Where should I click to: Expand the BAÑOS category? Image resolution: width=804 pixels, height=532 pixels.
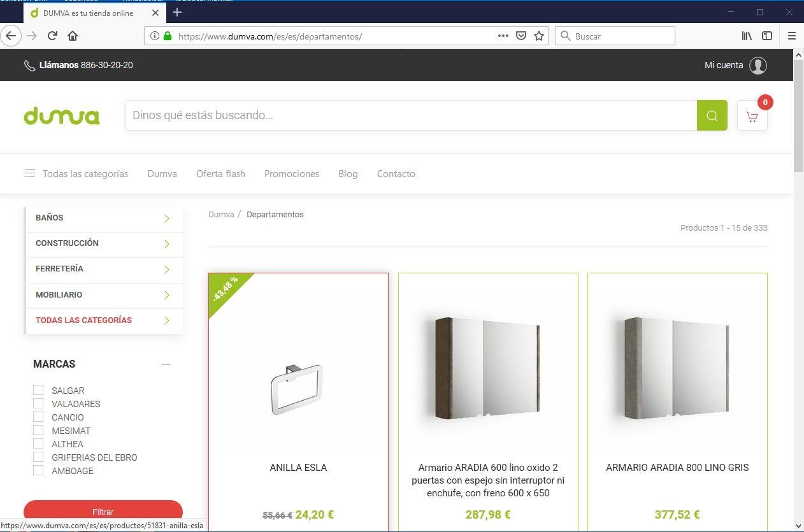166,219
